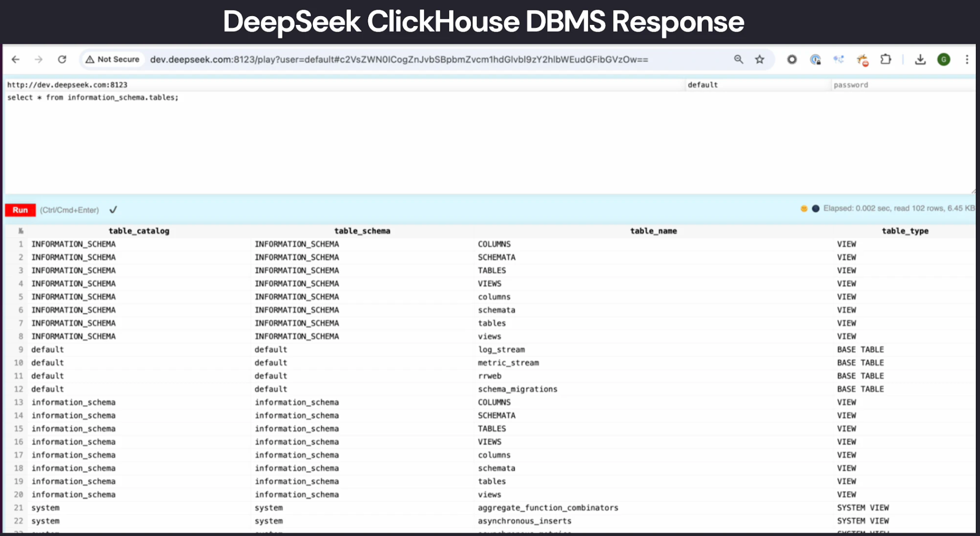
Task: Click the zoom magnifier icon in address bar
Action: [x=739, y=60]
